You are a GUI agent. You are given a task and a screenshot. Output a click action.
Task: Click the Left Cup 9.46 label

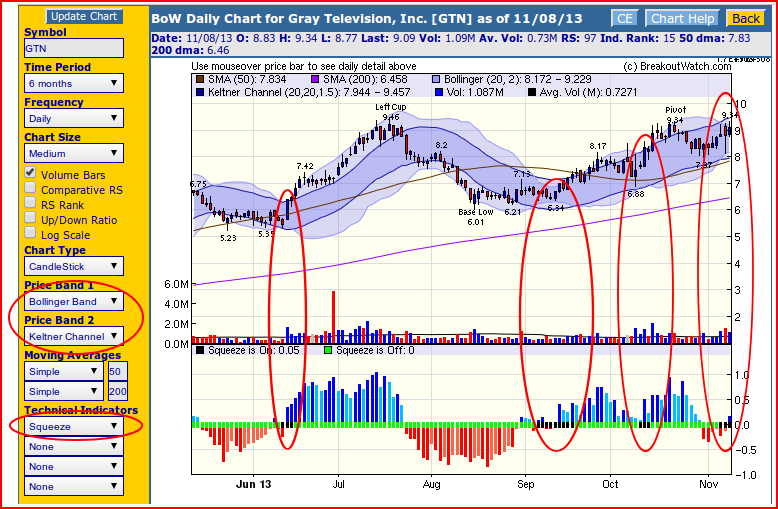click(x=390, y=112)
